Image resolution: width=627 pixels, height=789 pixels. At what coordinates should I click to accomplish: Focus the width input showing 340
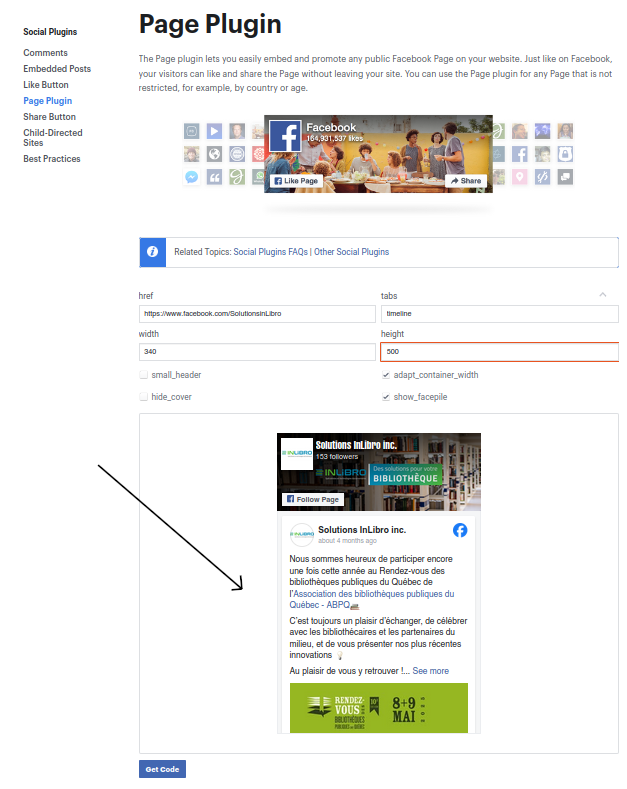257,352
